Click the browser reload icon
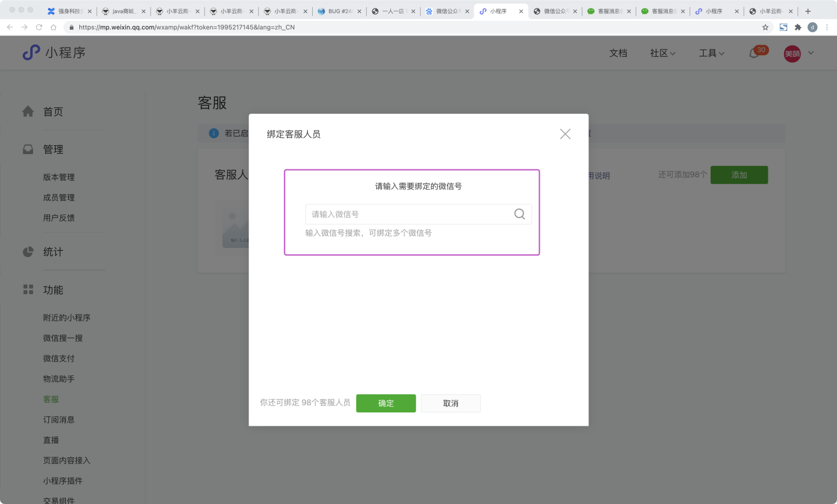This screenshot has width=837, height=504. pyautogui.click(x=39, y=27)
